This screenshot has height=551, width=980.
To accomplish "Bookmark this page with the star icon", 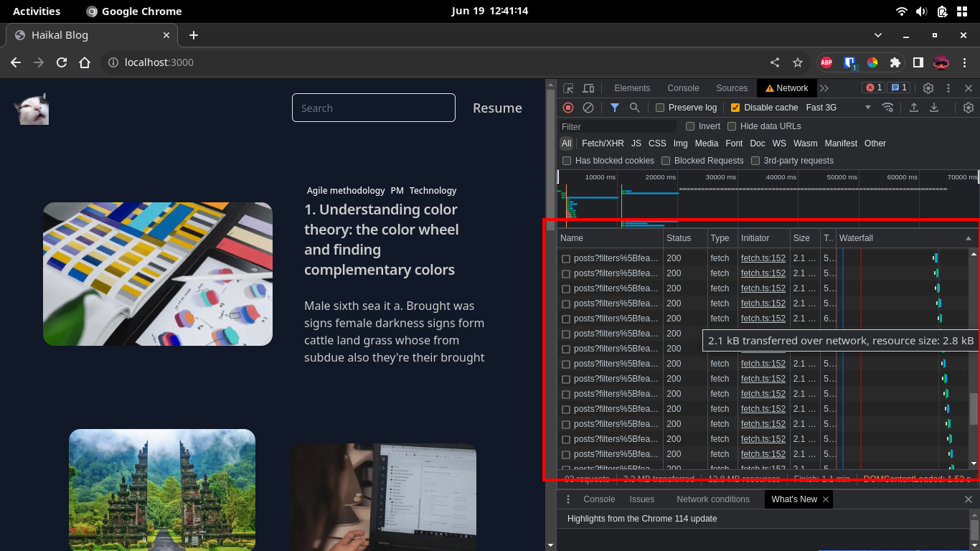I will coord(798,62).
